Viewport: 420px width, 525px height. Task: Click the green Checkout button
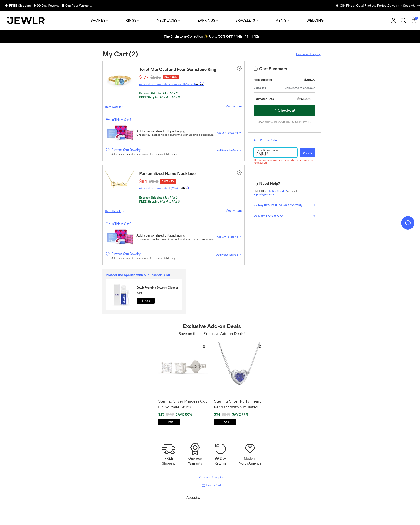(x=284, y=111)
